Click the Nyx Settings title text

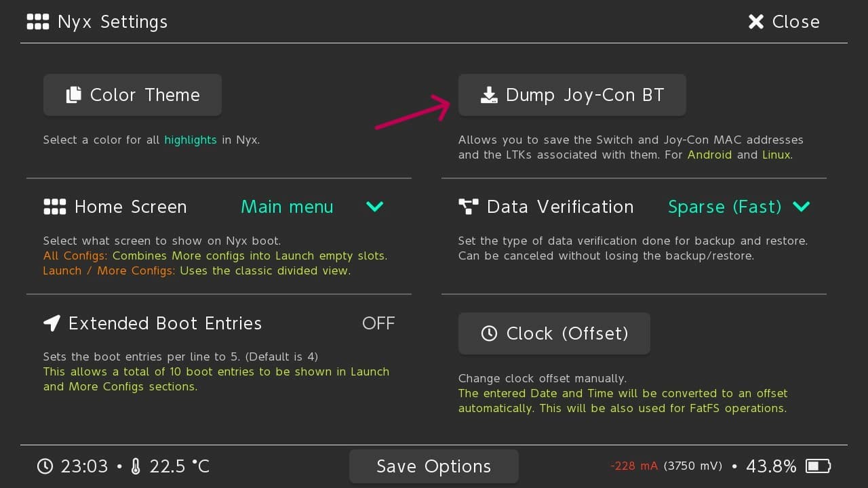click(113, 22)
